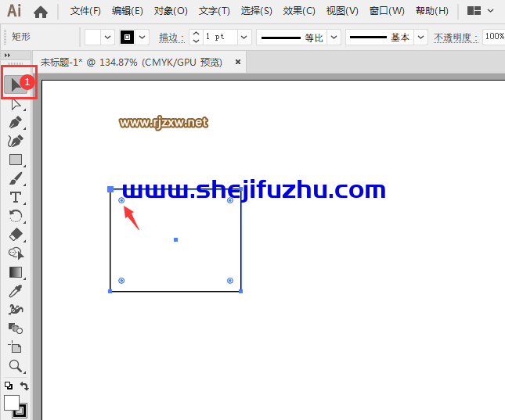Select the Eyedropper tool

click(x=15, y=291)
